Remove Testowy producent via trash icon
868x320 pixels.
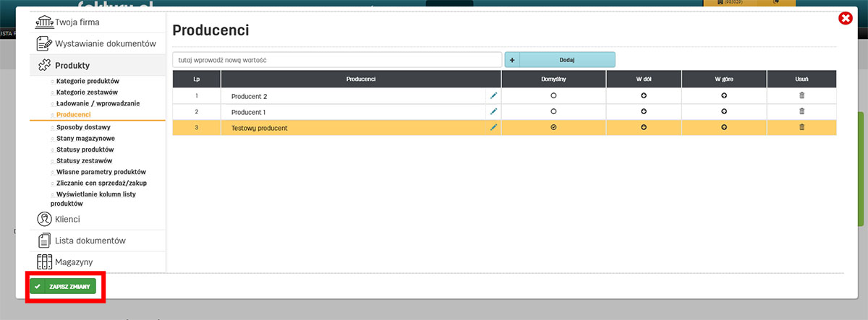point(801,127)
